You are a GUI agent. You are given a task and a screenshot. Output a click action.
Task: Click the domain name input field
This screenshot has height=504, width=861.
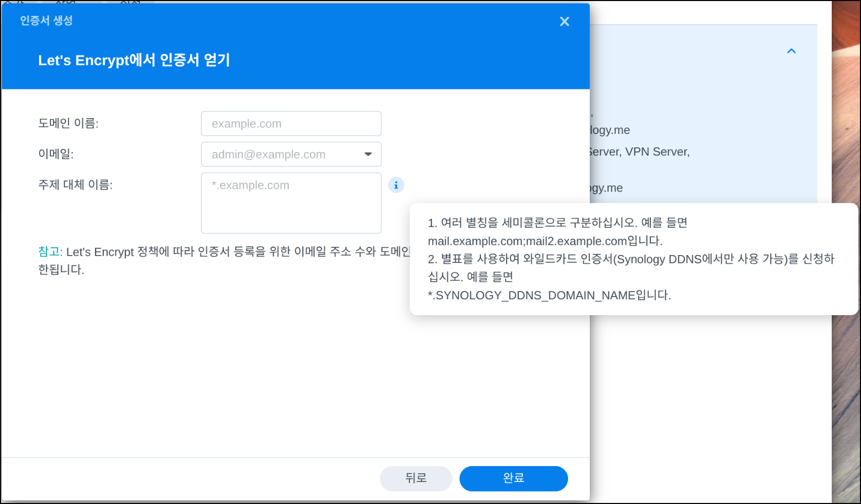coord(291,124)
